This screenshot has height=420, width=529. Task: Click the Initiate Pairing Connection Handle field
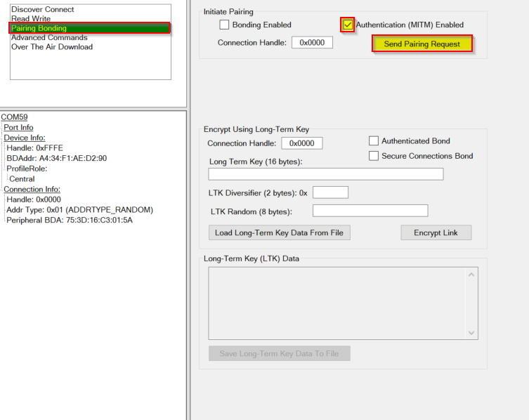pyautogui.click(x=312, y=43)
